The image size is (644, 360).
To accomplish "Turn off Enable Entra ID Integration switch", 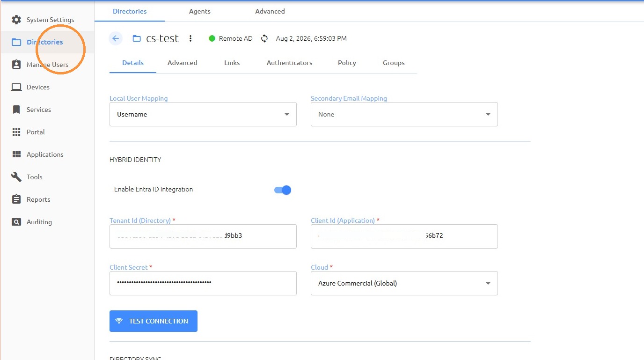I will click(283, 190).
